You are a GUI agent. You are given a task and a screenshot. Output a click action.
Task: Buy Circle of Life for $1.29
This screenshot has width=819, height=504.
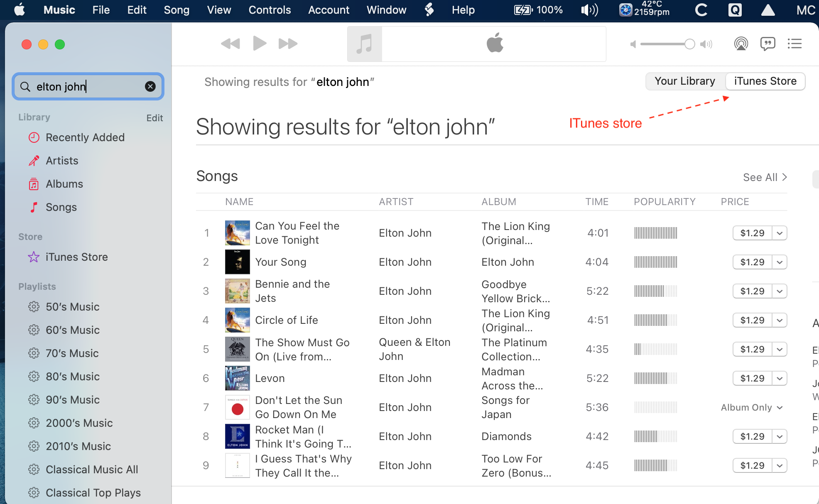752,320
